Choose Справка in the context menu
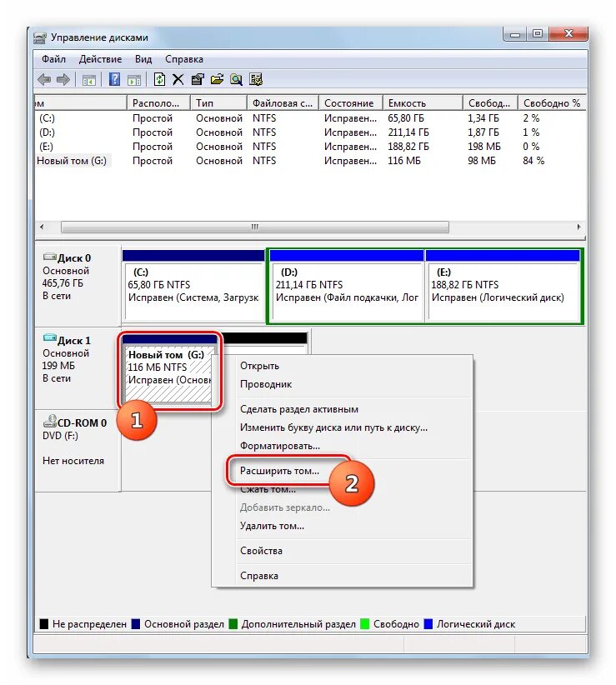Viewport: 616px width, 685px height. click(342, 576)
